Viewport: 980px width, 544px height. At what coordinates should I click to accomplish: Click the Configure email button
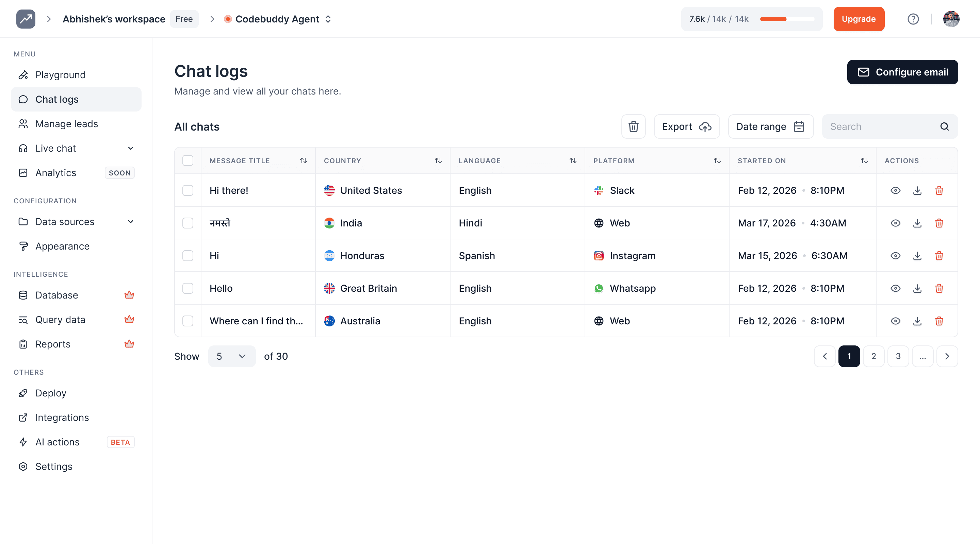point(902,72)
